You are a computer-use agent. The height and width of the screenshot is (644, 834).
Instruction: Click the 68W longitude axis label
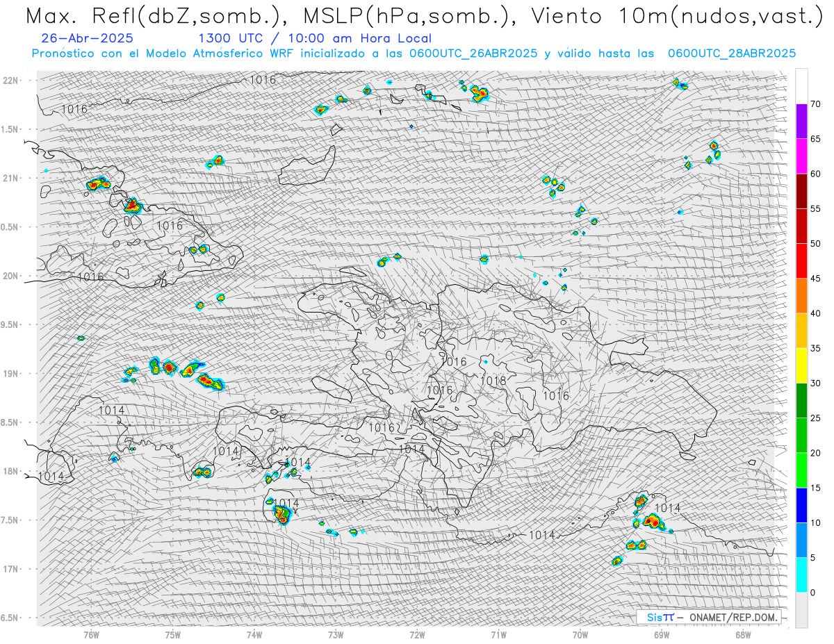point(743,634)
